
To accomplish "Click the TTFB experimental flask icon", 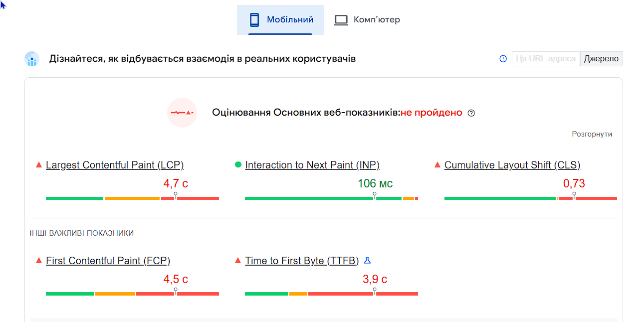I will coord(368,261).
